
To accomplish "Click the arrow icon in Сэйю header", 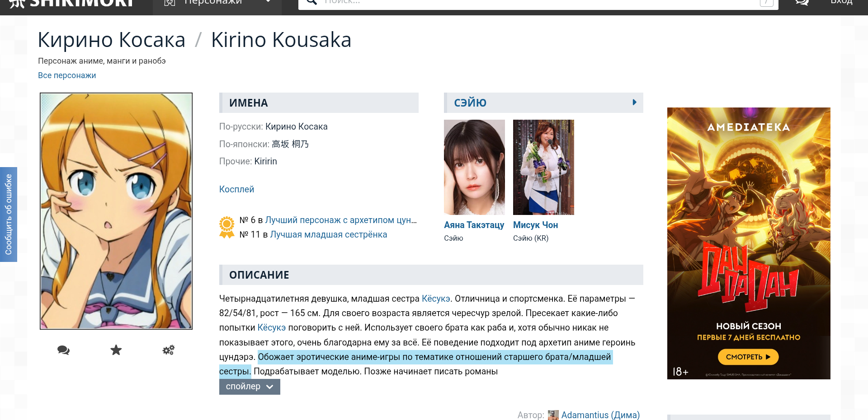I will 634,103.
